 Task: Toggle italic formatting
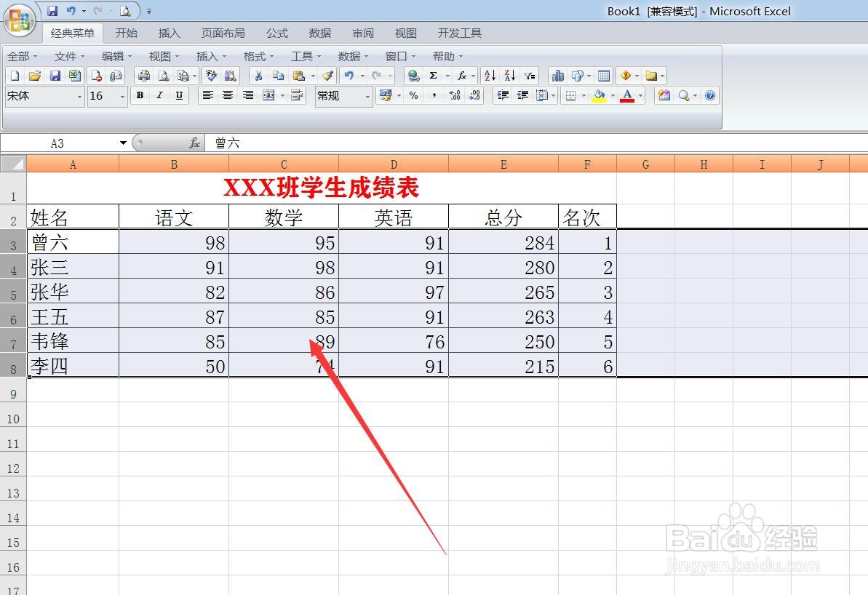(159, 95)
